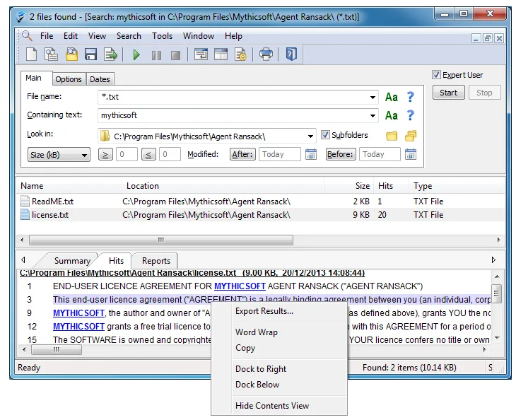Toggle Aa case option for File name
Viewport: 516px width, 420px height.
pyautogui.click(x=392, y=97)
